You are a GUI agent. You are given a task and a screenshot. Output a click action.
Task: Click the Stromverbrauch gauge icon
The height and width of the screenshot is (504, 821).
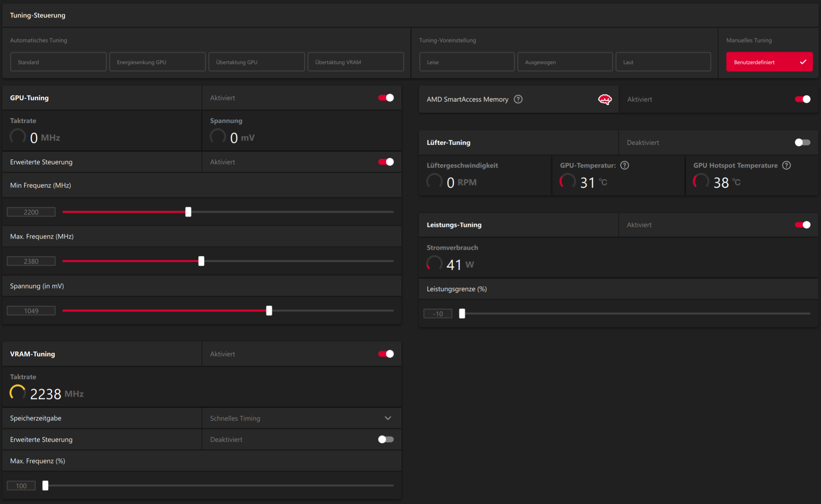click(434, 263)
